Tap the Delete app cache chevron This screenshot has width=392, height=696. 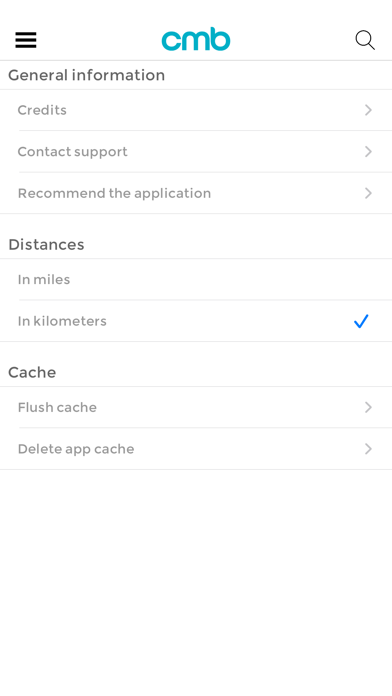click(x=368, y=449)
